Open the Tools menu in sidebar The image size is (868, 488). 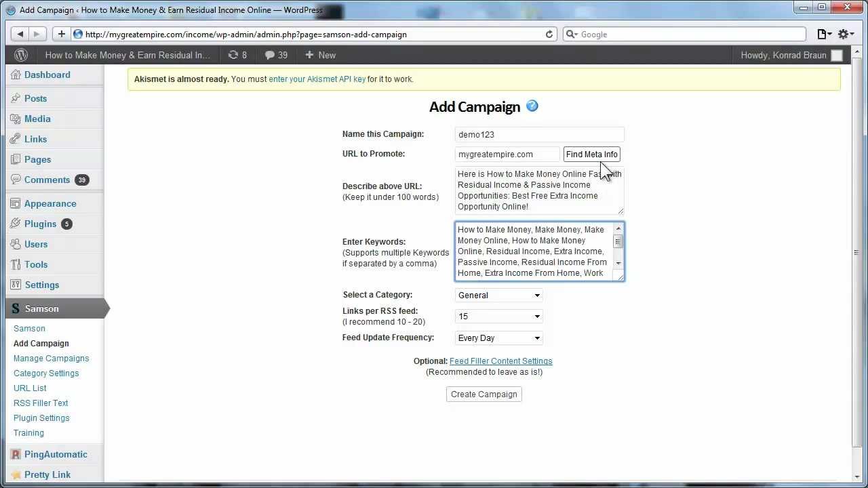tap(36, 264)
